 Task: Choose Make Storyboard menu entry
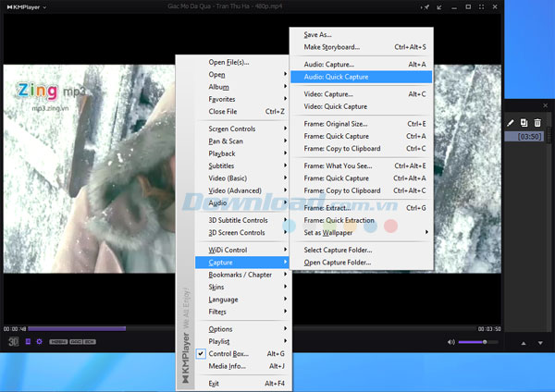click(331, 47)
